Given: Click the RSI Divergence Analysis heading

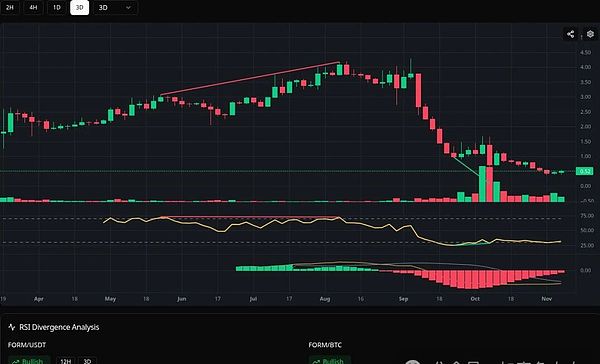Looking at the screenshot, I should point(59,327).
